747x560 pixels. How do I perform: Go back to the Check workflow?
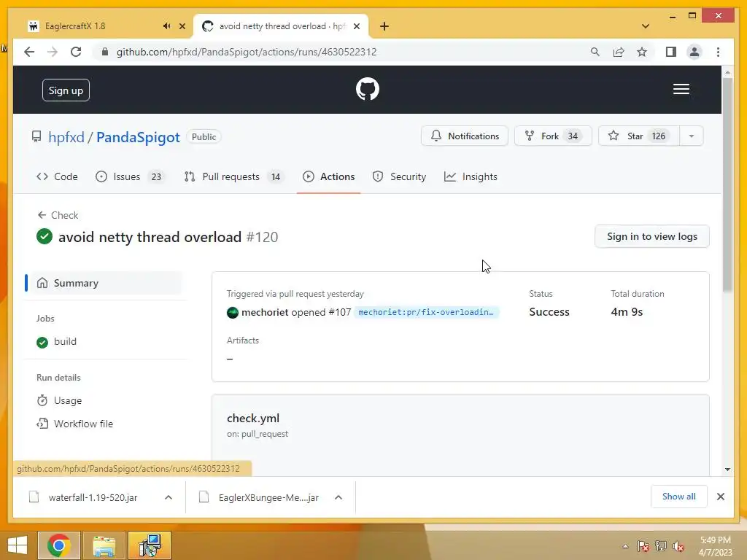pyautogui.click(x=58, y=215)
